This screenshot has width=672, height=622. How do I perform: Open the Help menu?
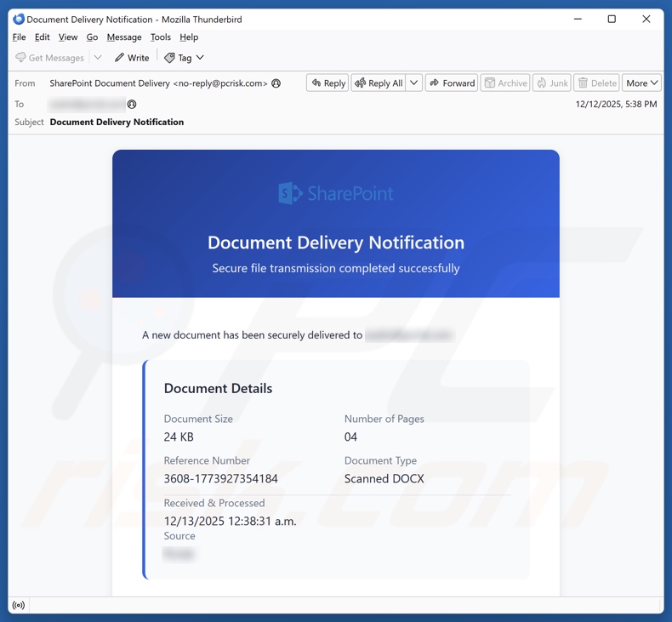point(189,37)
